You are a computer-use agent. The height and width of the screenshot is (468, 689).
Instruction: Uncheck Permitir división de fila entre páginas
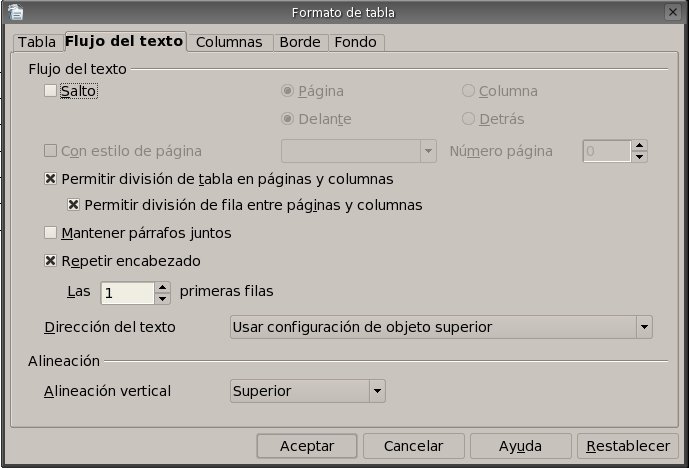74,205
